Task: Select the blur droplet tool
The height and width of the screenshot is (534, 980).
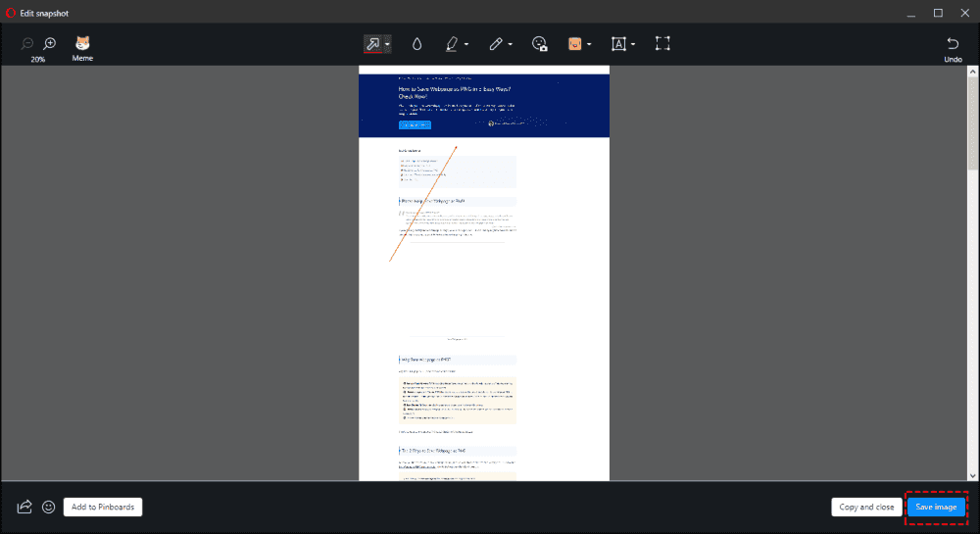Action: (416, 44)
